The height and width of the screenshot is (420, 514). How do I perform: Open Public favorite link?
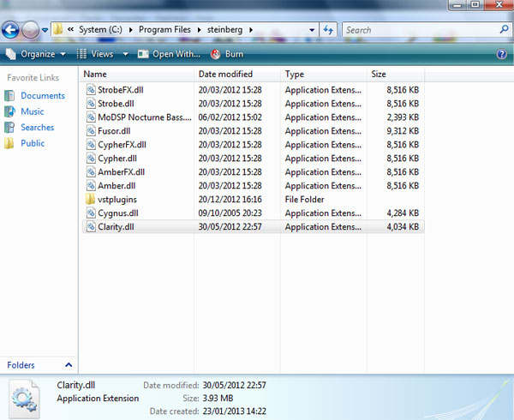pos(33,143)
